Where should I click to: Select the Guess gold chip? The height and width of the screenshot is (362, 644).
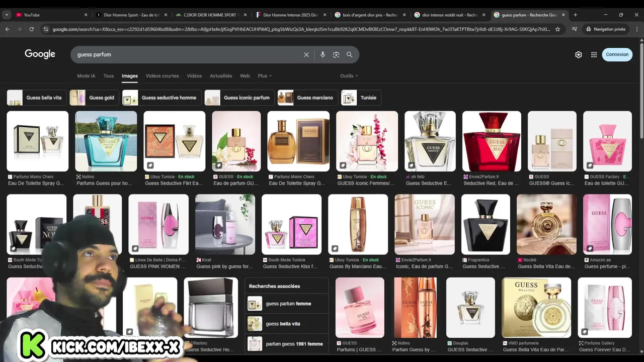pyautogui.click(x=94, y=98)
